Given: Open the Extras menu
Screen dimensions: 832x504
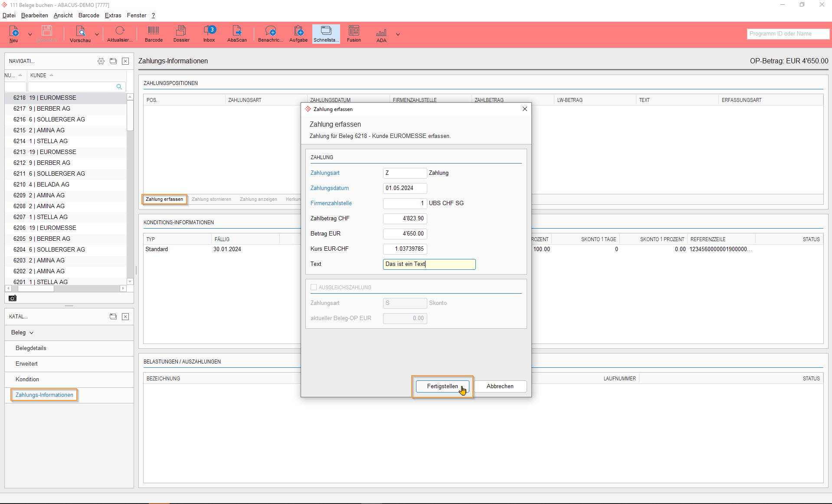Looking at the screenshot, I should click(x=113, y=15).
